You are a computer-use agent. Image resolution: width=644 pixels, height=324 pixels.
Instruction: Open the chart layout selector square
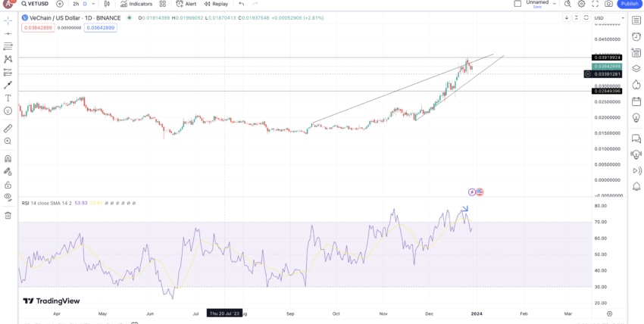(x=518, y=4)
